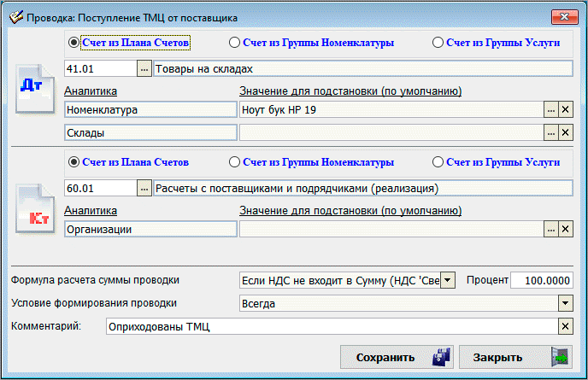
Task: Clear the 'Ноут бук HP 19' value
Action: [x=566, y=110]
